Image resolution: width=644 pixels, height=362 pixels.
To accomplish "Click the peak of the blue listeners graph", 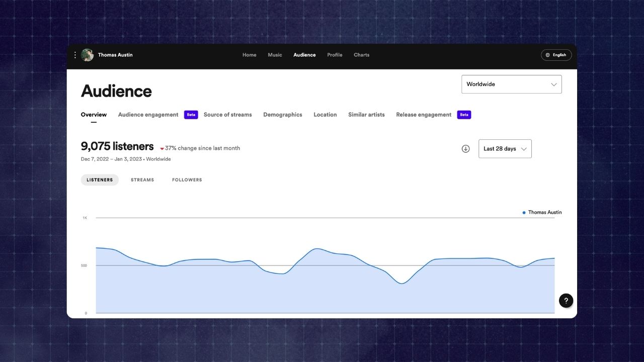I will 316,248.
